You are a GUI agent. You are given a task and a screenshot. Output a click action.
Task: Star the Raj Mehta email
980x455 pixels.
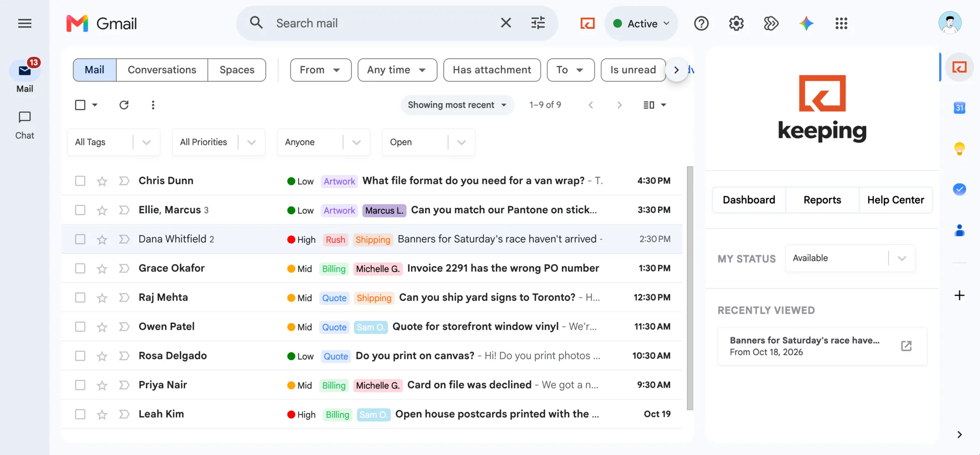(x=102, y=298)
